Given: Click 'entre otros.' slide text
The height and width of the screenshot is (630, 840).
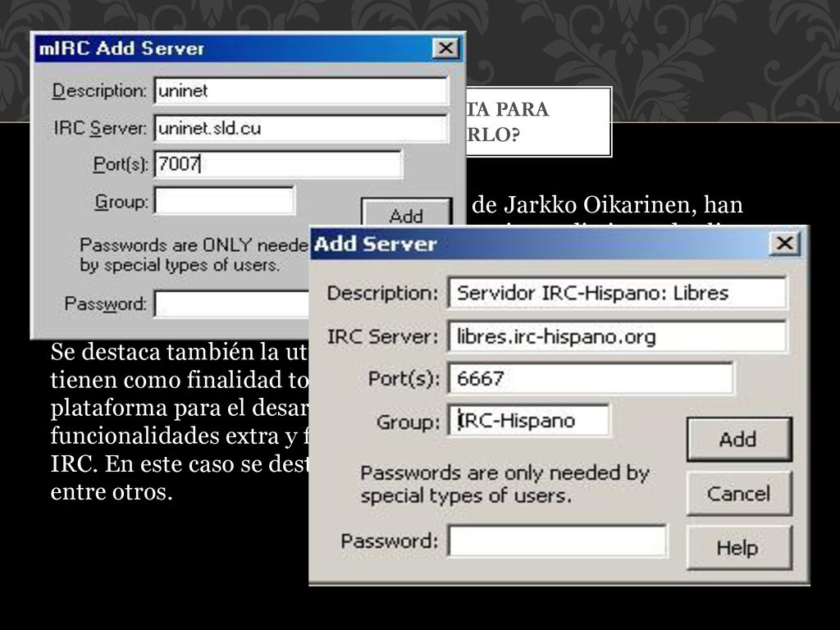Looking at the screenshot, I should point(112,491).
